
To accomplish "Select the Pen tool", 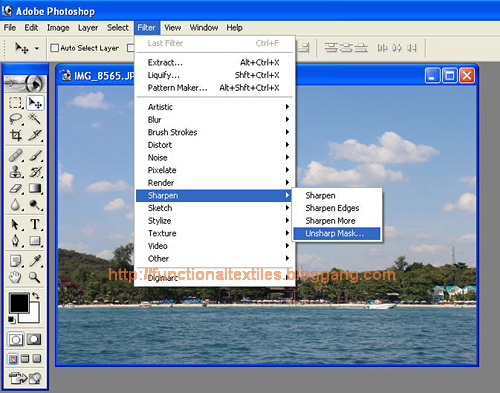I will (x=15, y=241).
